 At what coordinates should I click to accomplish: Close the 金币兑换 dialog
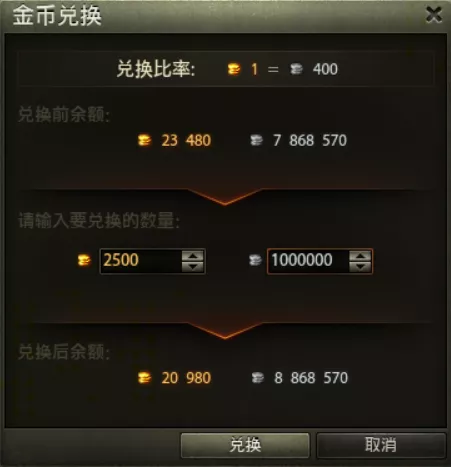(x=434, y=15)
